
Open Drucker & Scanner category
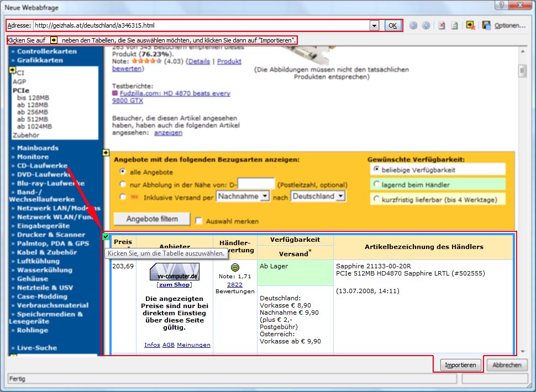51,235
